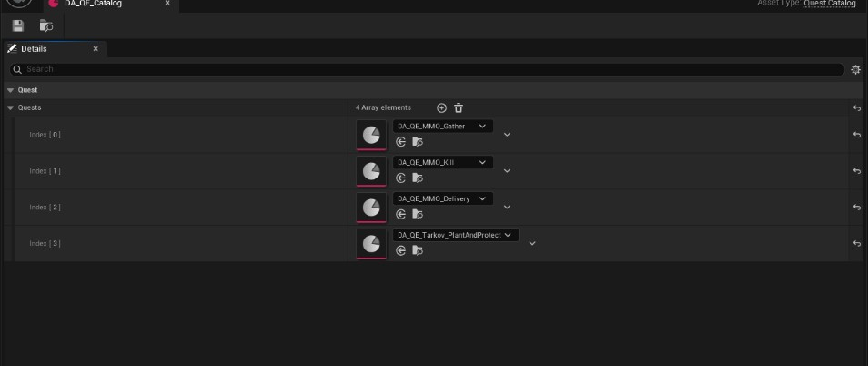The width and height of the screenshot is (868, 366).
Task: Save the DA_QE_Catalog asset
Action: 17,25
